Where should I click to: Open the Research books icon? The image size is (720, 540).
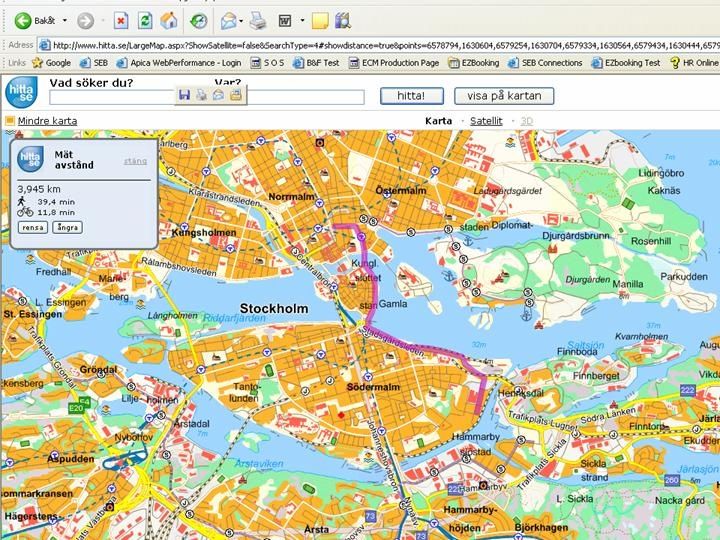(x=343, y=21)
